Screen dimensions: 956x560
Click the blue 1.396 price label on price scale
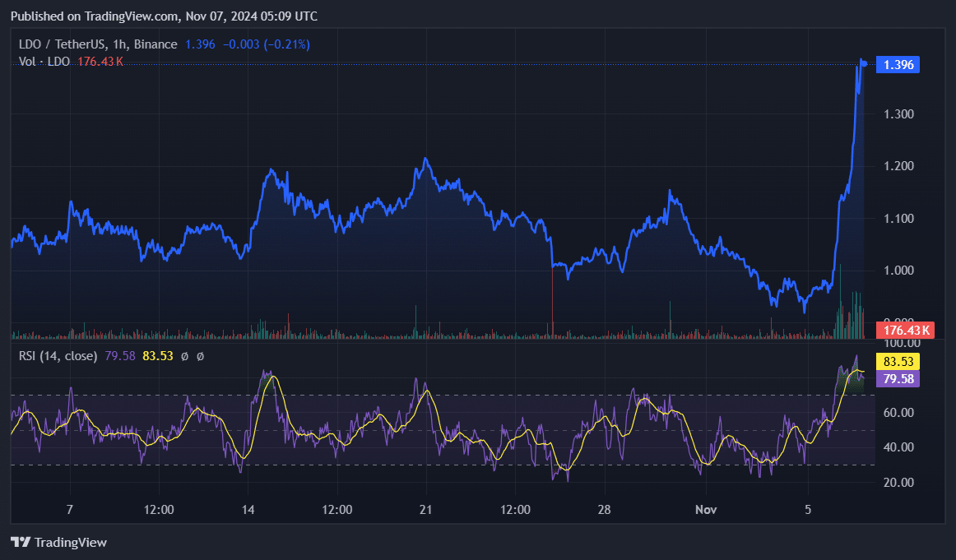click(x=897, y=64)
